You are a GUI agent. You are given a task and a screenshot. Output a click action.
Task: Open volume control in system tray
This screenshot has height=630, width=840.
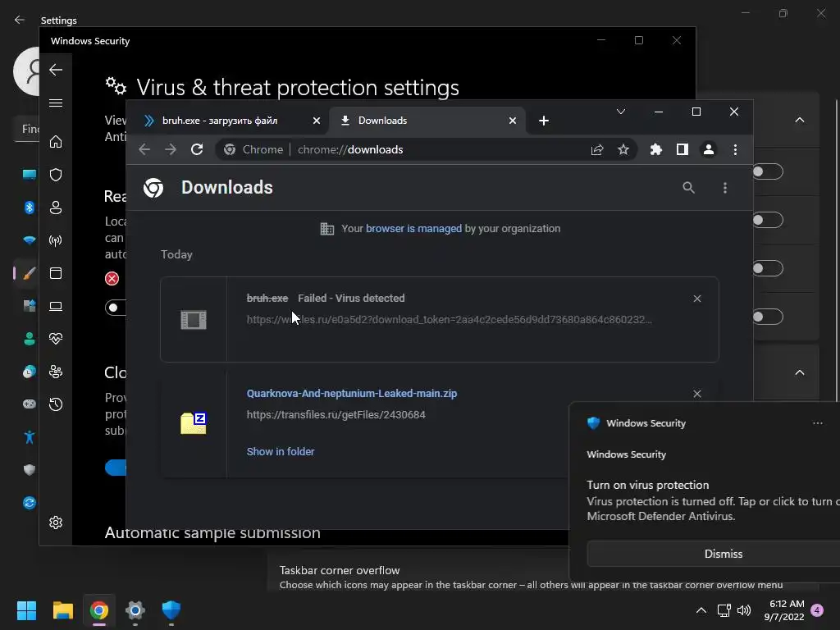(744, 610)
